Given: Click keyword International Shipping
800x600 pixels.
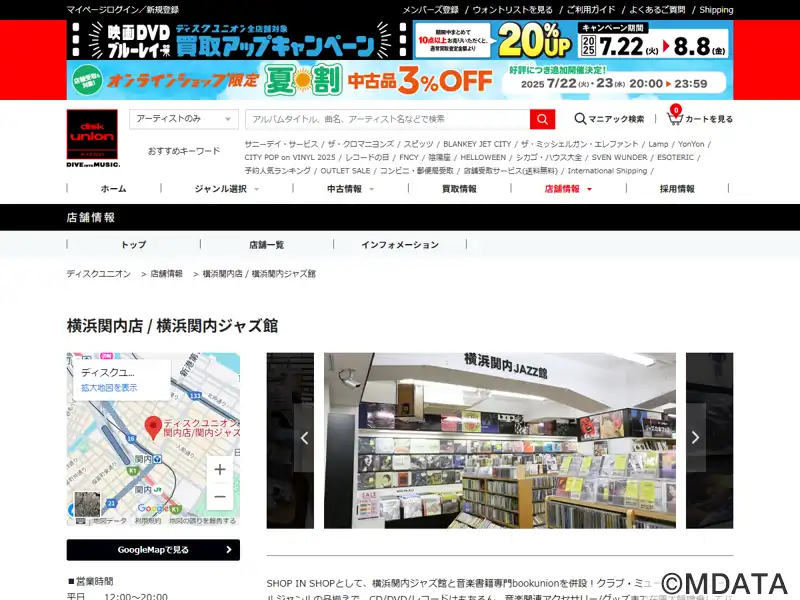Looking at the screenshot, I should (x=607, y=171).
